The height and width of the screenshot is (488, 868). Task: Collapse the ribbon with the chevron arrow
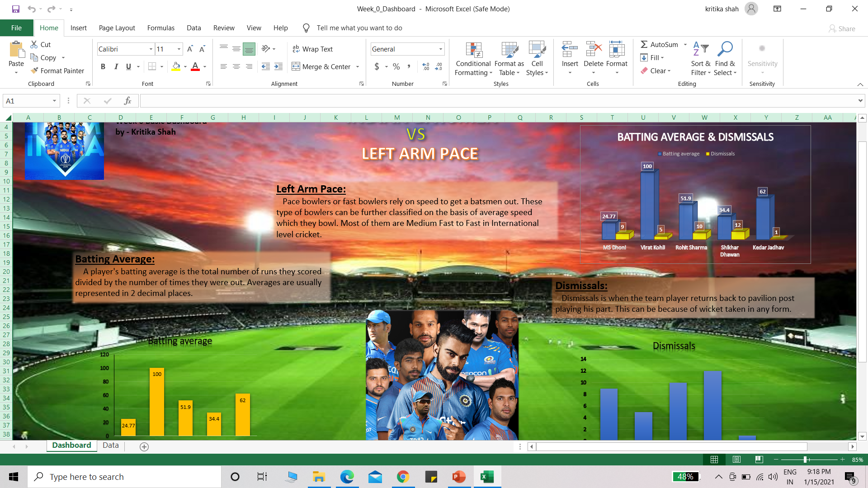tap(861, 84)
